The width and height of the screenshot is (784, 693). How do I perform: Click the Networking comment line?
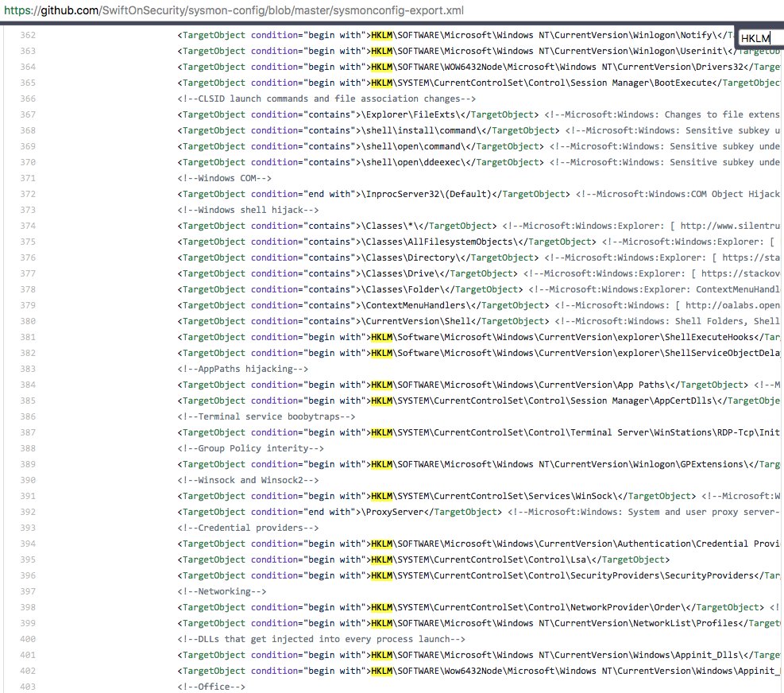[222, 591]
